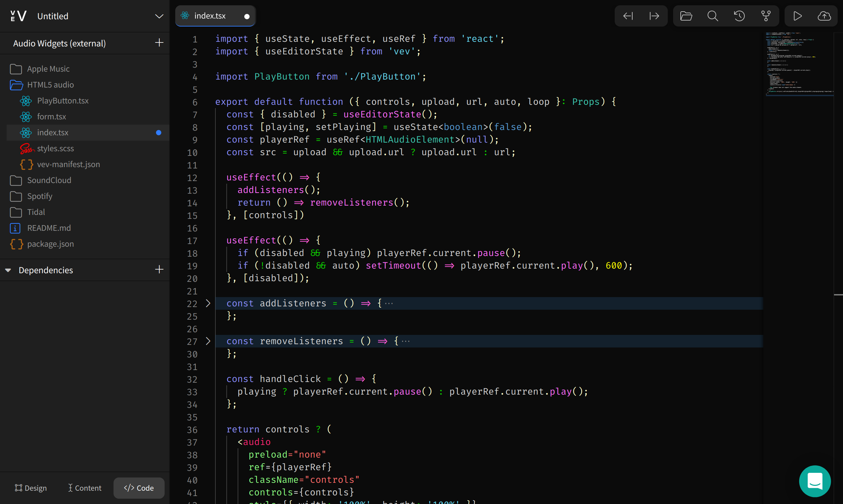The image size is (843, 504).
Task: Click the modified dot next to index.tsx
Action: coord(159,133)
